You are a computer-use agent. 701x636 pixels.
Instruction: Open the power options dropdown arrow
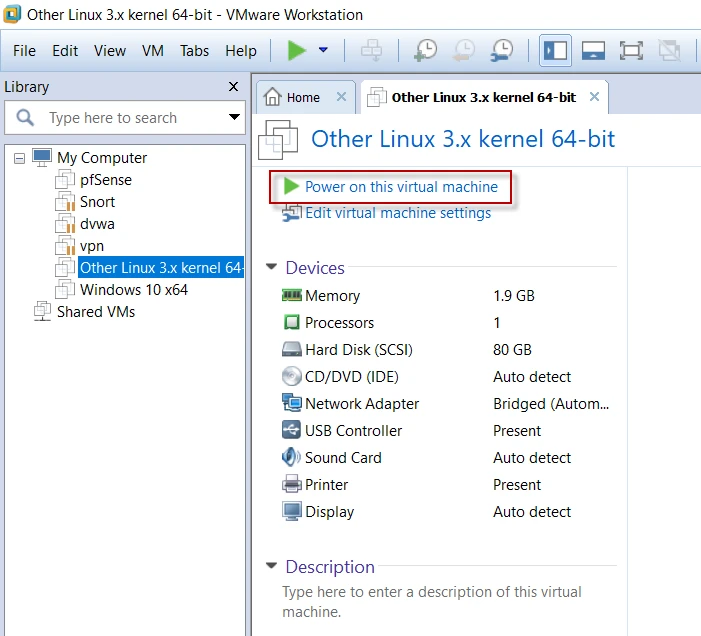pyautogui.click(x=323, y=50)
